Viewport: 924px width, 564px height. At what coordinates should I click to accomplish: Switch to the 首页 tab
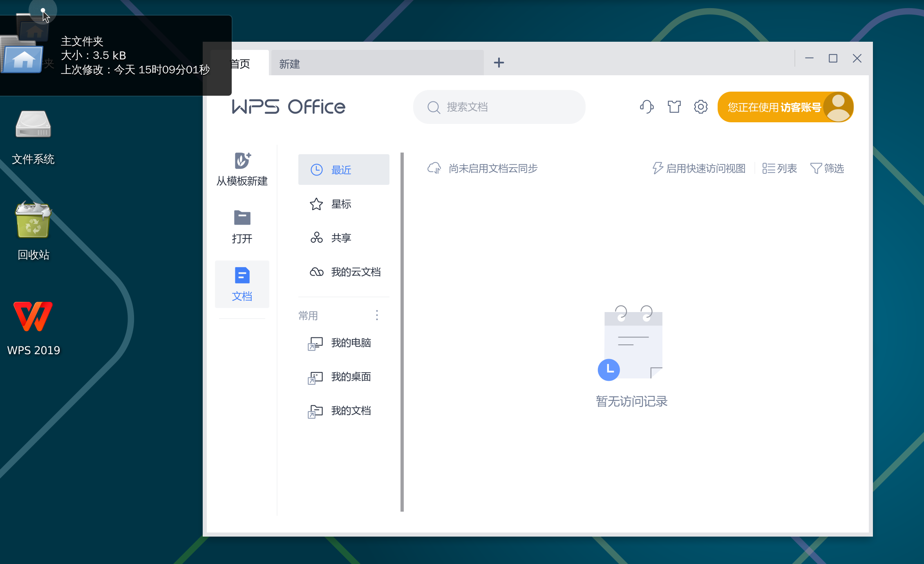tap(240, 63)
